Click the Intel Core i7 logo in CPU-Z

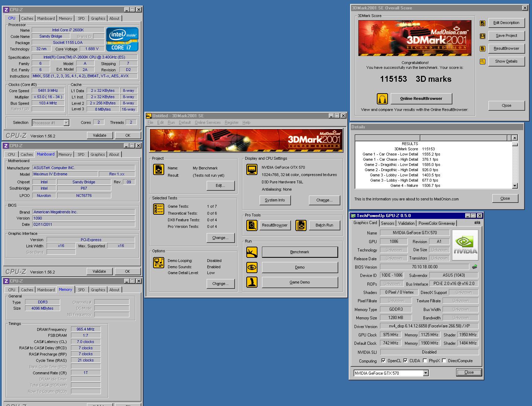122,39
